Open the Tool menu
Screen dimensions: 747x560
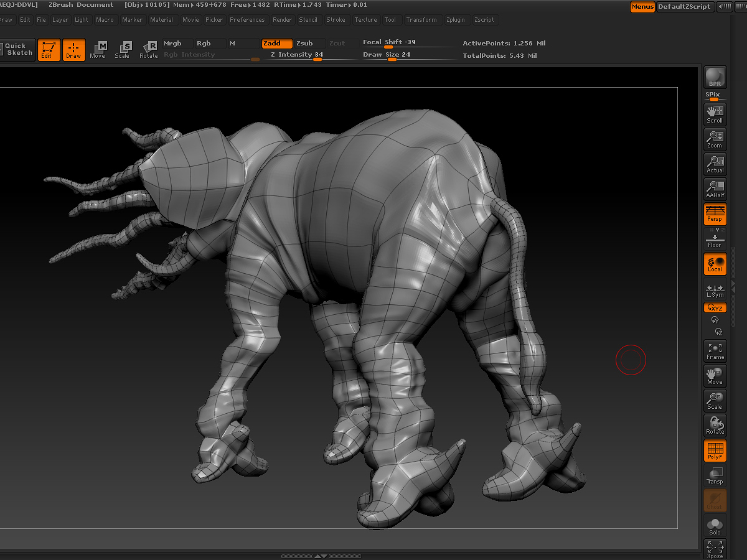pyautogui.click(x=390, y=20)
